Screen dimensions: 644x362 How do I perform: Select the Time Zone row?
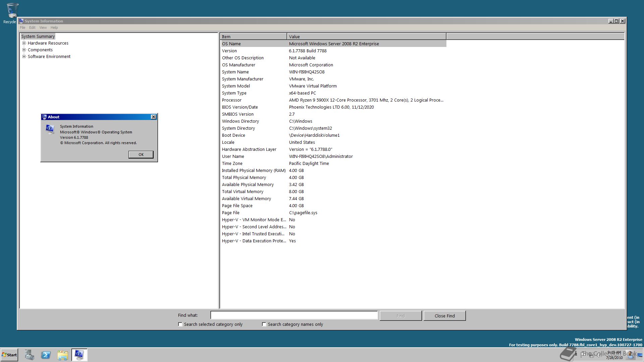pos(333,164)
